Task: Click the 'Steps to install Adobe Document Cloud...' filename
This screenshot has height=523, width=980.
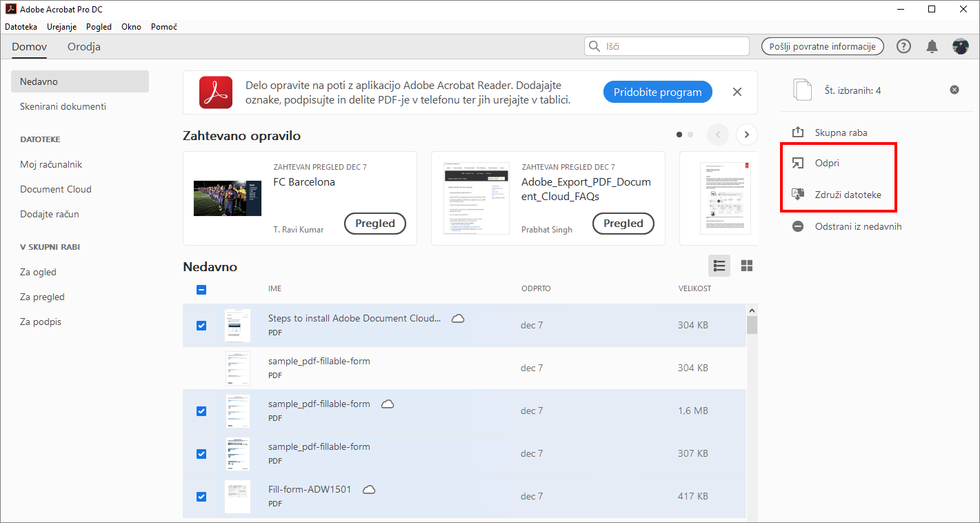Action: pos(354,318)
